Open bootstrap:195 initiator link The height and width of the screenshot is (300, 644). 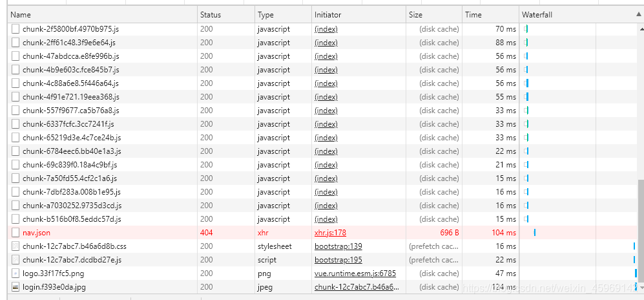click(x=338, y=260)
